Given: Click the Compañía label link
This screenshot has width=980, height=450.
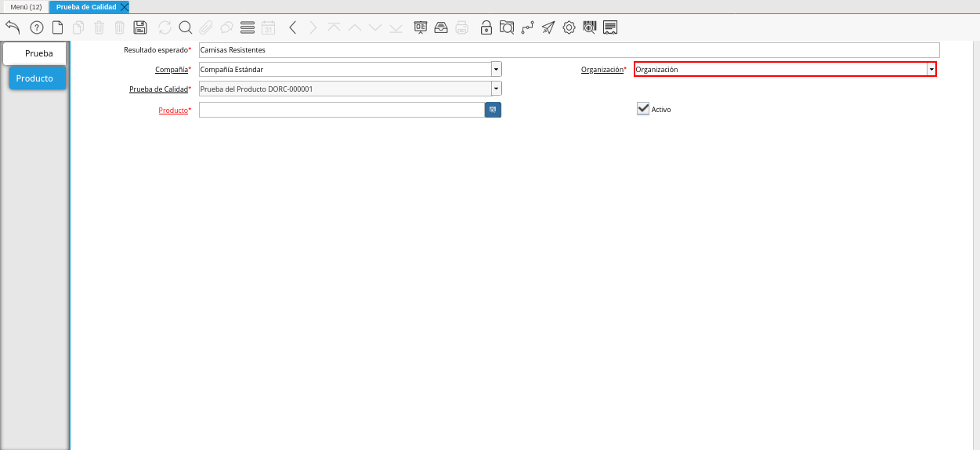Looking at the screenshot, I should [172, 70].
